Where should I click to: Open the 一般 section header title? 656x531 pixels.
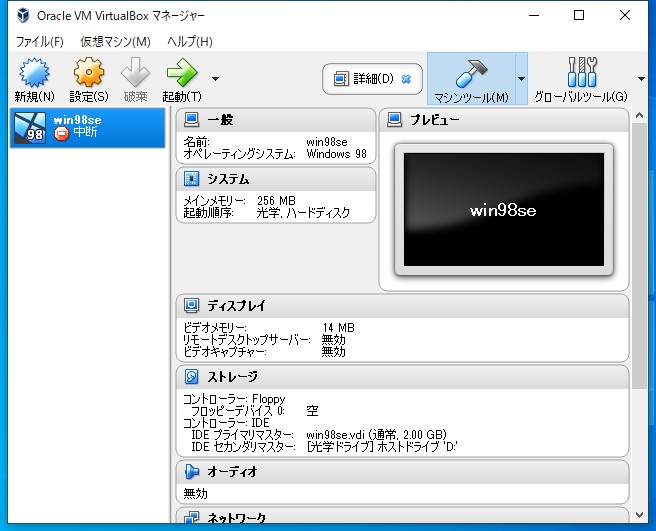[x=220, y=120]
